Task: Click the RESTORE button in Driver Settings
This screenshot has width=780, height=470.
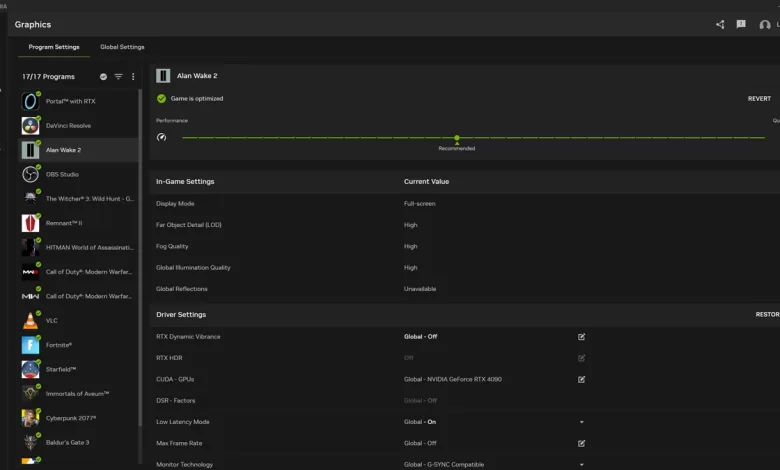Action: click(x=768, y=314)
